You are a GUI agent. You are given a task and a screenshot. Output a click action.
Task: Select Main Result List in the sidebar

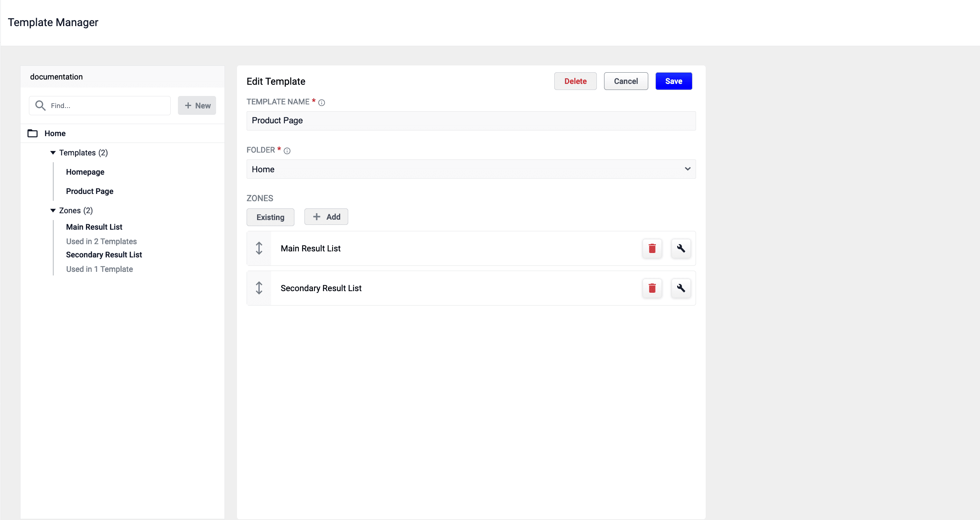coord(94,227)
